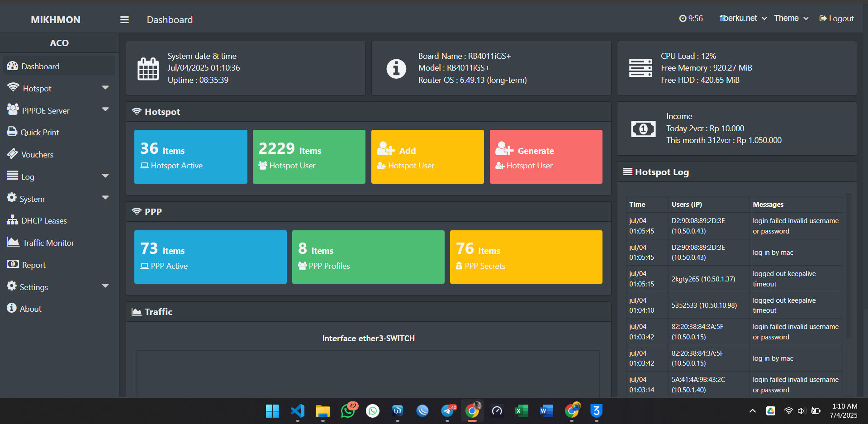Click the add-user icon on Generate card
The width and height of the screenshot is (868, 424).
(504, 148)
